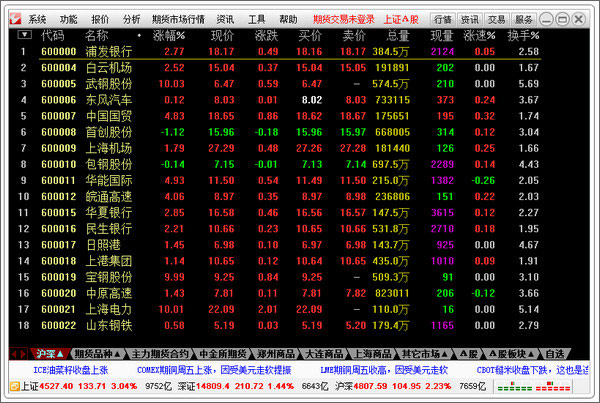
Task: Select stock 上海机场
Action: click(x=109, y=148)
